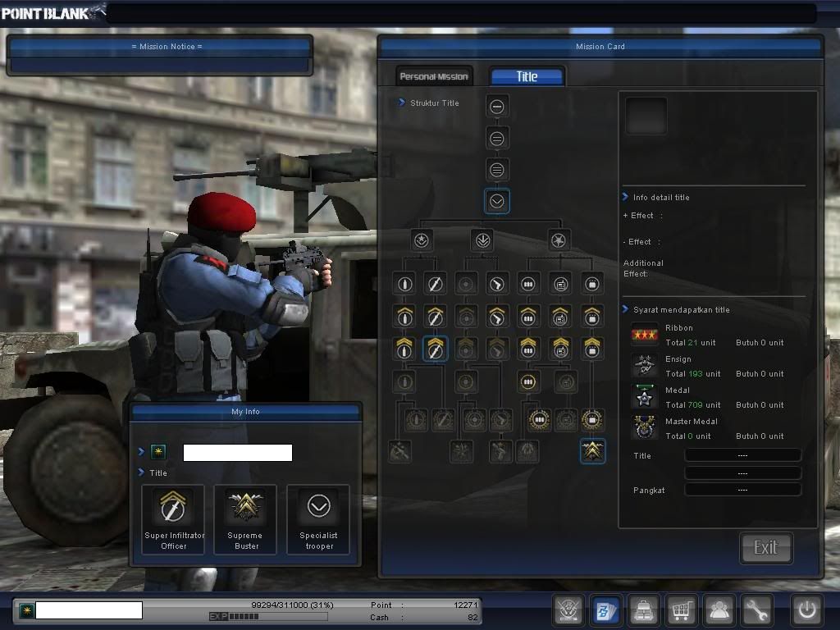Open the inventory backpack icon
This screenshot has height=630, width=840.
pos(643,610)
